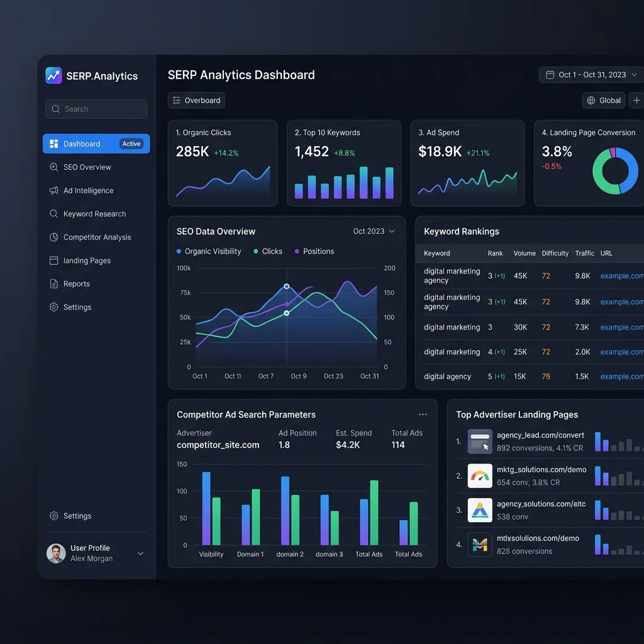The width and height of the screenshot is (644, 644).
Task: Expand the User Profile chevron
Action: pos(140,553)
